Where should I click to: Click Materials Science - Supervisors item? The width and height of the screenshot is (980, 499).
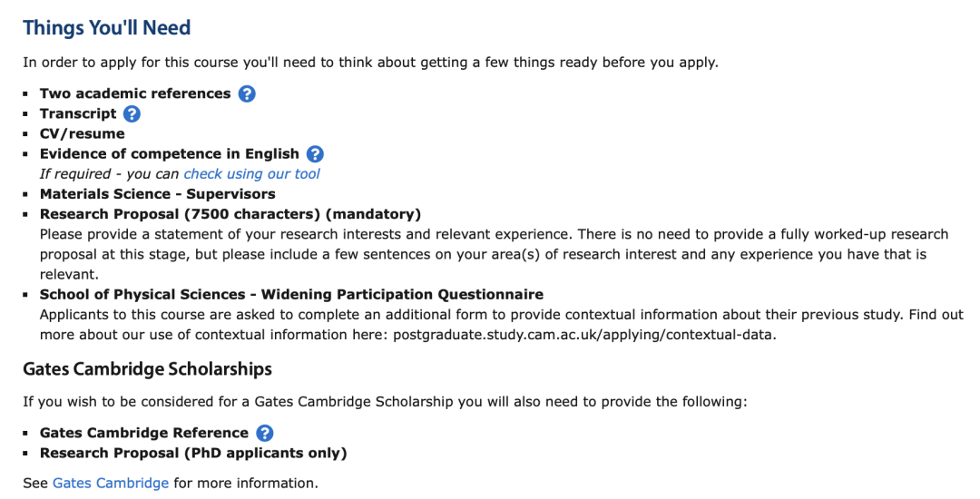coord(158,193)
